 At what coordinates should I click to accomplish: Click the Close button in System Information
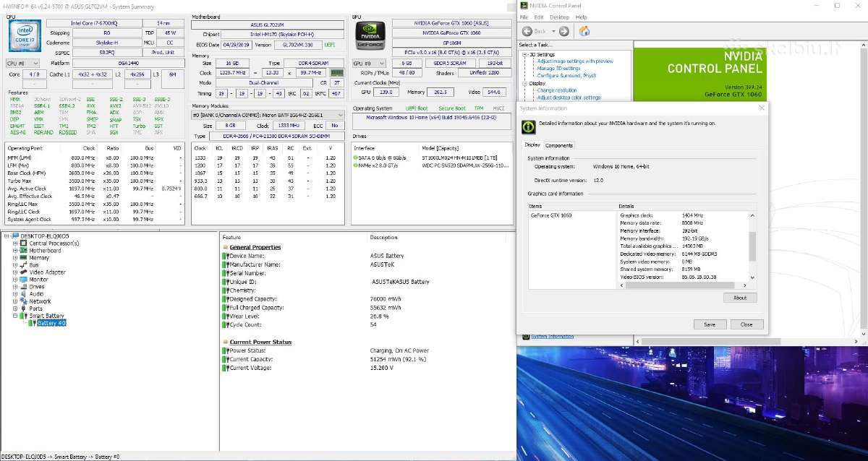pos(746,324)
